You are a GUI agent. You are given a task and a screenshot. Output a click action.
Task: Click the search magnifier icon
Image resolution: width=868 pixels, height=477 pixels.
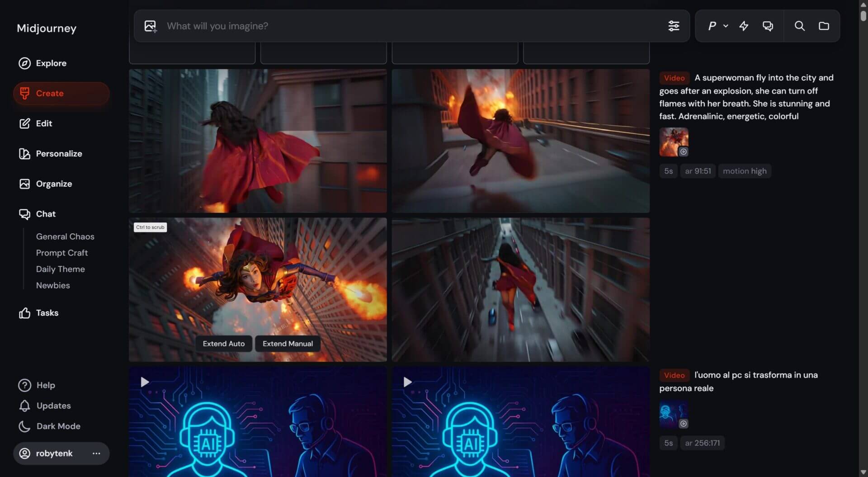[x=799, y=26]
